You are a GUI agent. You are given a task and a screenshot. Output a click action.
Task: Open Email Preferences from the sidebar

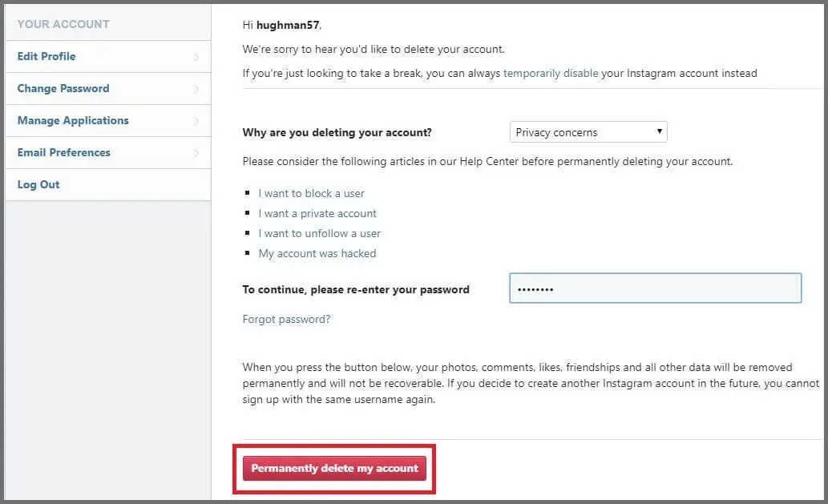point(64,152)
